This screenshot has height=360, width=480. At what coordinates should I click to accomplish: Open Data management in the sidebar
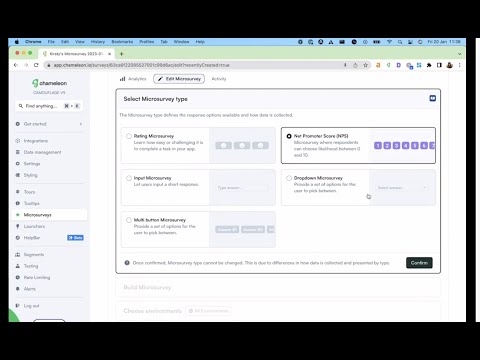42,152
